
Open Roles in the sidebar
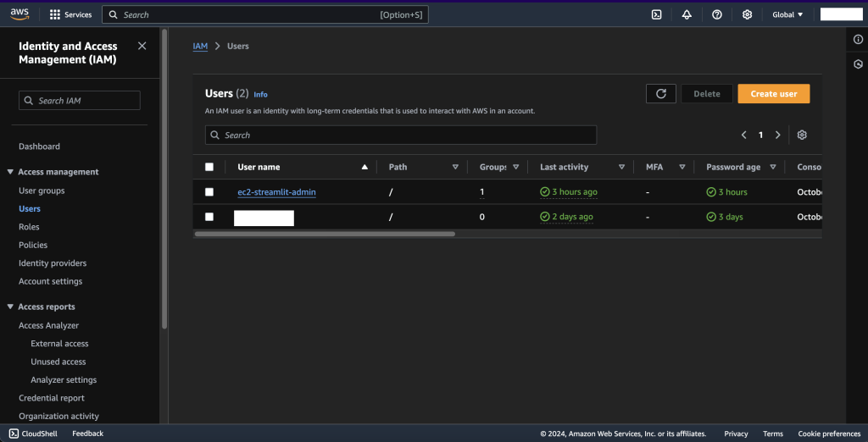pos(29,227)
